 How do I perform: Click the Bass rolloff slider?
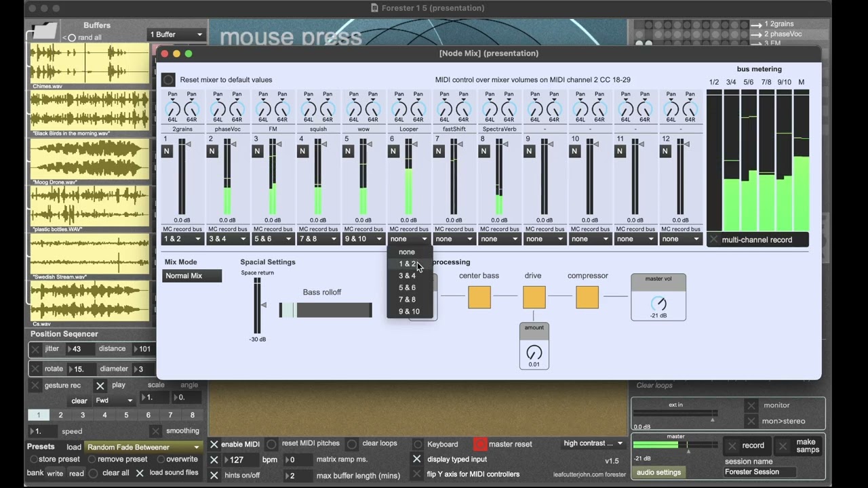(325, 310)
